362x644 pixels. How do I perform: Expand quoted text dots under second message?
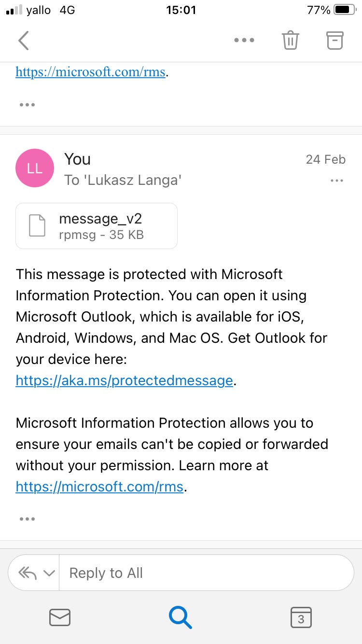[x=27, y=519]
